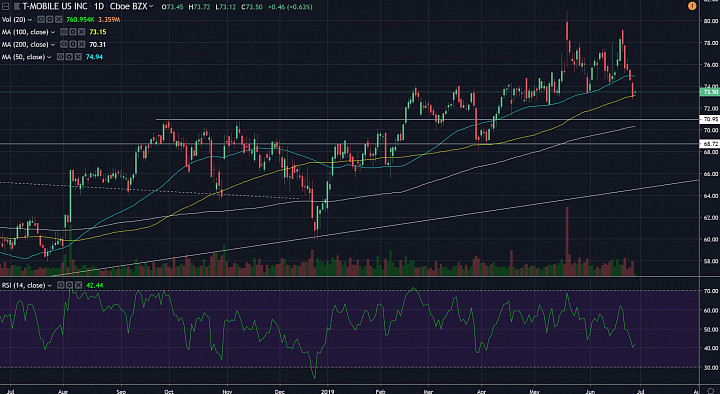Collapse the indicator legend with the minus box

(6, 7)
